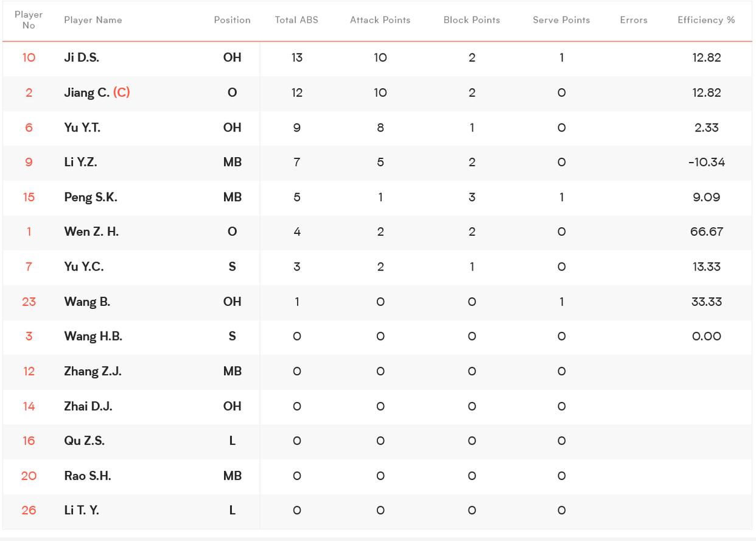Click the Position column header
756x541 pixels.
click(x=232, y=20)
